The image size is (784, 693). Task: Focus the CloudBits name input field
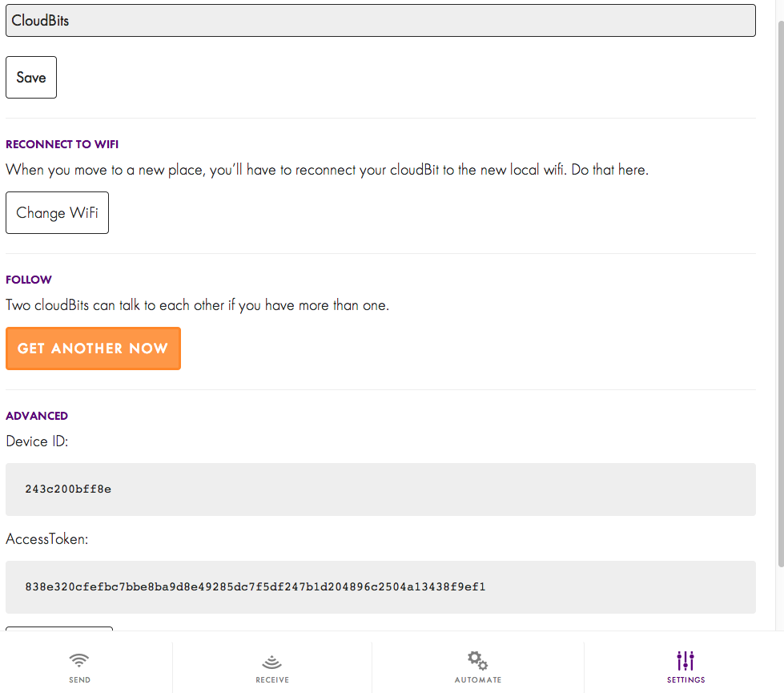380,21
